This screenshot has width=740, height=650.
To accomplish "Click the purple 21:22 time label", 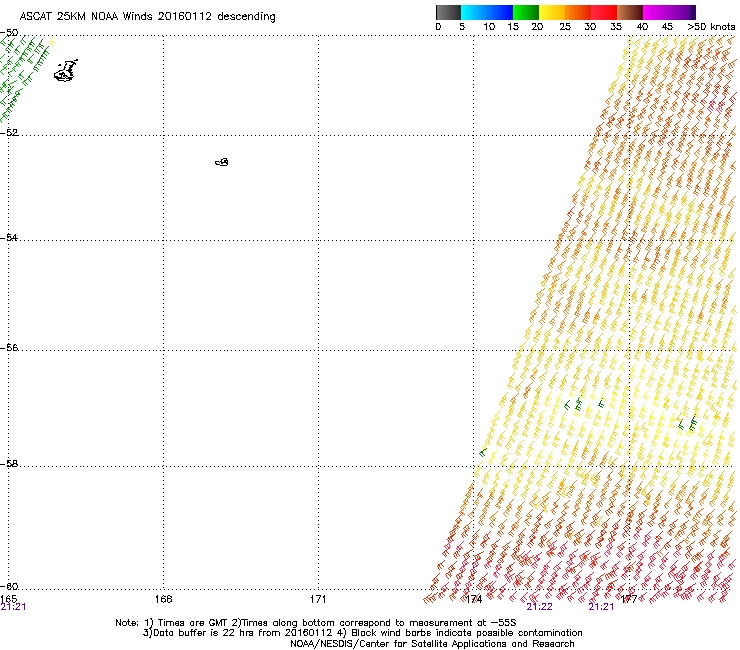I will 539,607.
